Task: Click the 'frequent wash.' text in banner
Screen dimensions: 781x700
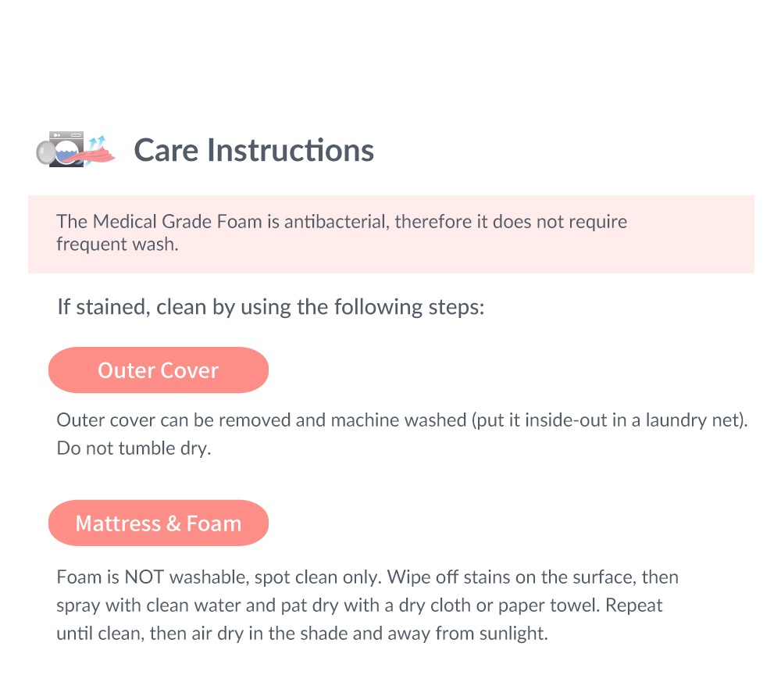Action: click(x=117, y=244)
